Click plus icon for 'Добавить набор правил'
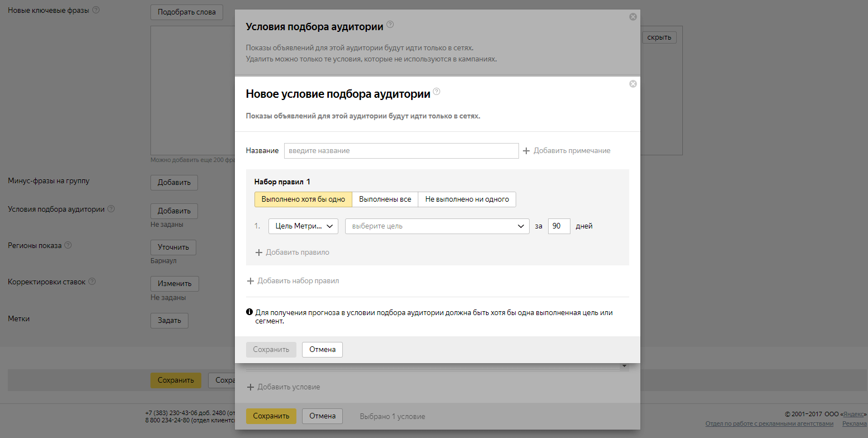Image resolution: width=868 pixels, height=438 pixels. (250, 281)
